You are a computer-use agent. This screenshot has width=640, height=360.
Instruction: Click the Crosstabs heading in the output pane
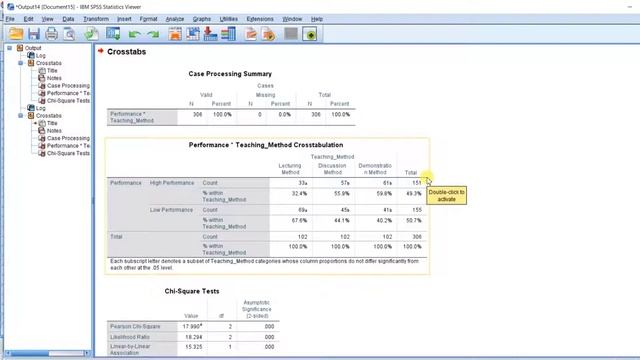point(127,52)
